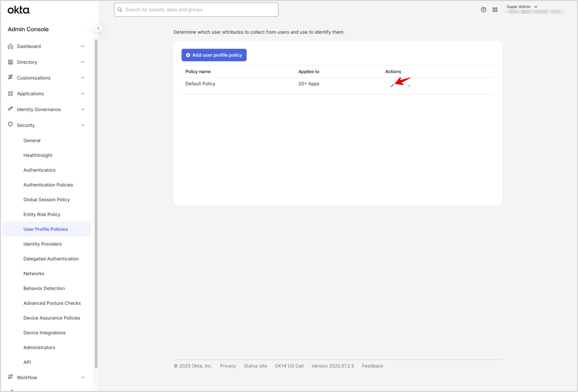Open Advanced Posture Checks
This screenshot has height=392, width=578.
[x=52, y=303]
